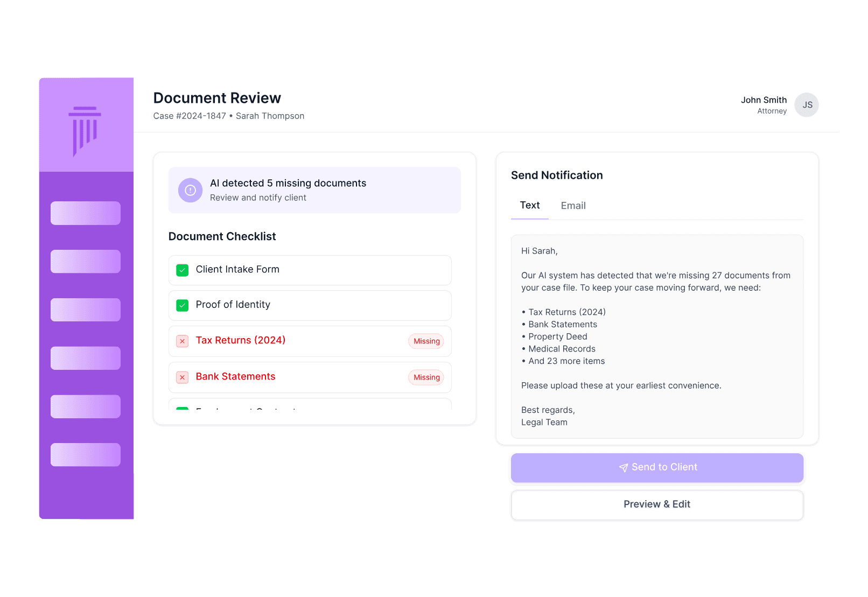The width and height of the screenshot is (868, 597).
Task: Click the 'And 23 more items' line
Action: tap(563, 361)
